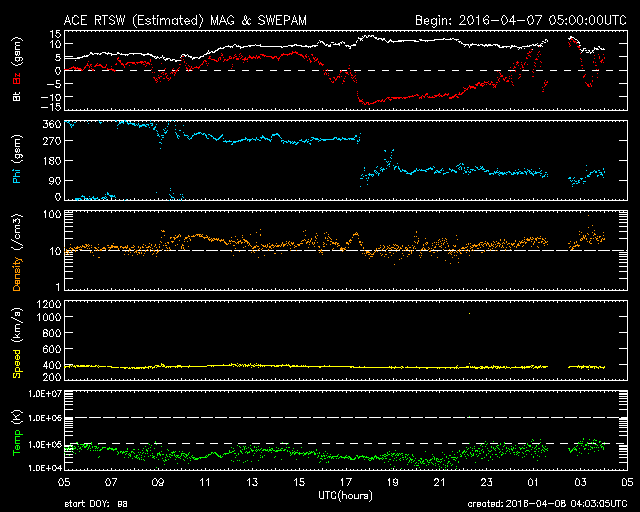The height and width of the screenshot is (512, 640).
Task: Click the "-10" tick on the Bt Bz axis
Action: [x=51, y=97]
